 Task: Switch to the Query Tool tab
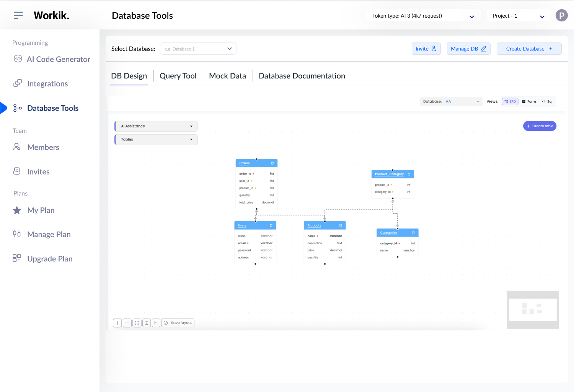178,75
